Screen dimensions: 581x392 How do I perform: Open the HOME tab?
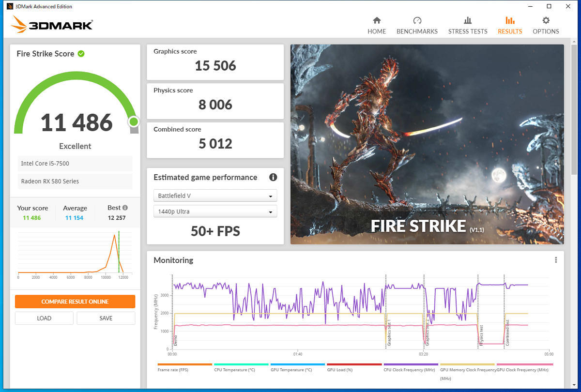377,26
